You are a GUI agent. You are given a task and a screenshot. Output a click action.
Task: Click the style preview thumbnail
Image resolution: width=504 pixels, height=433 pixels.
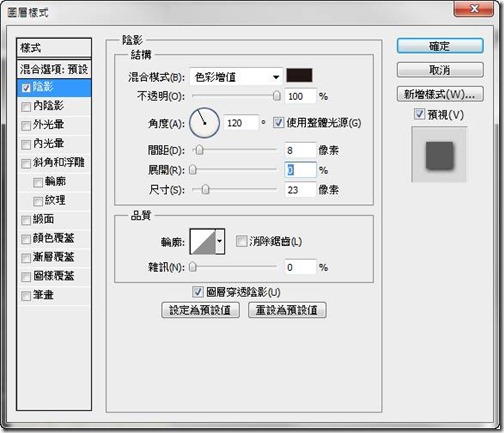(x=439, y=154)
